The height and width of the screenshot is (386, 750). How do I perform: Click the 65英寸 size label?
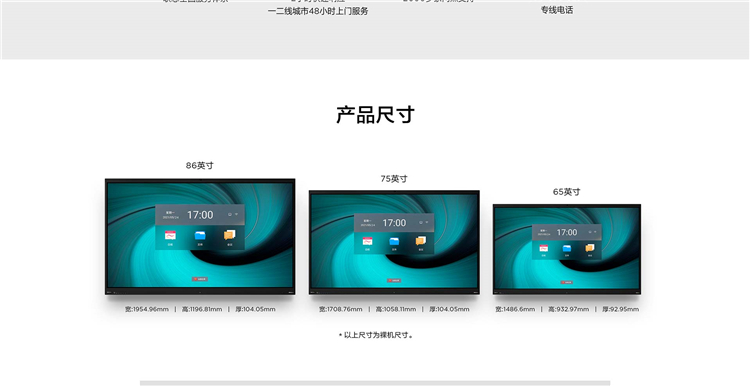(567, 192)
